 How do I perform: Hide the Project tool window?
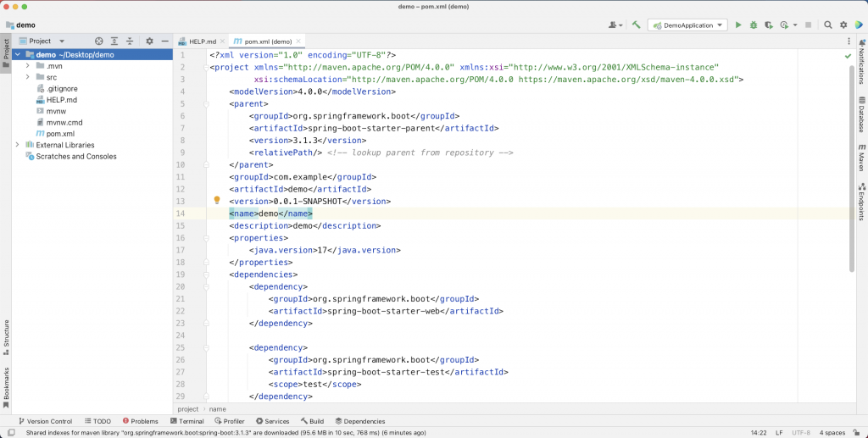164,41
